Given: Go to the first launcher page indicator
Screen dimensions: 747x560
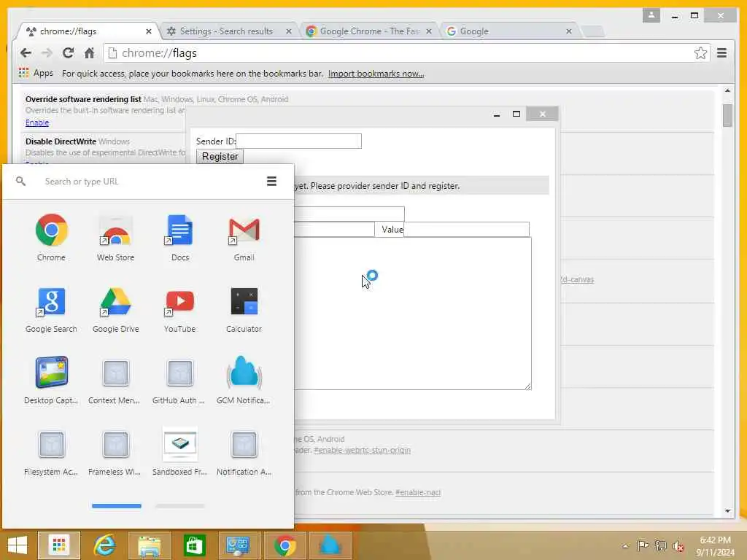Looking at the screenshot, I should pos(117,506).
